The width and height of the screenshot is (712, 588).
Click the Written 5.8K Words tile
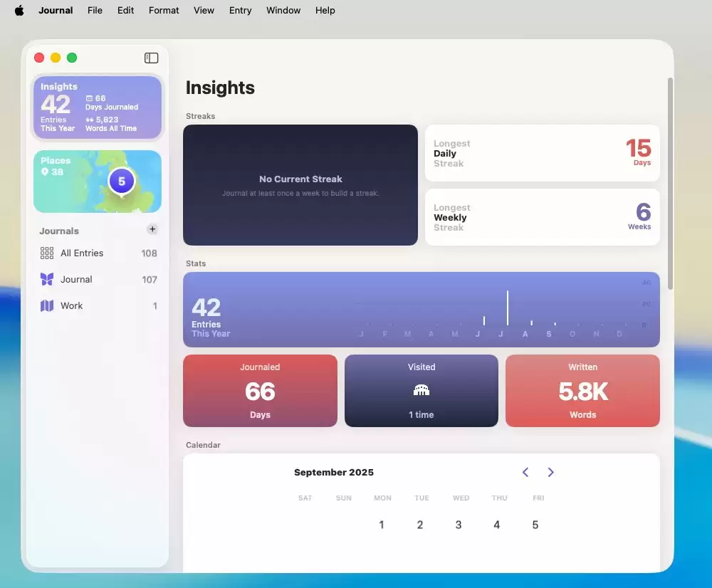click(x=582, y=391)
